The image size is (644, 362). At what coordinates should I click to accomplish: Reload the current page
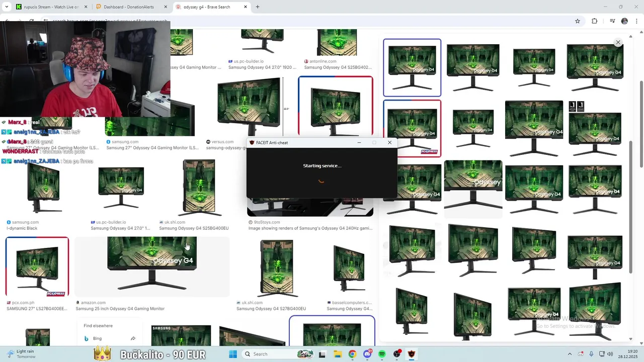[31, 21]
